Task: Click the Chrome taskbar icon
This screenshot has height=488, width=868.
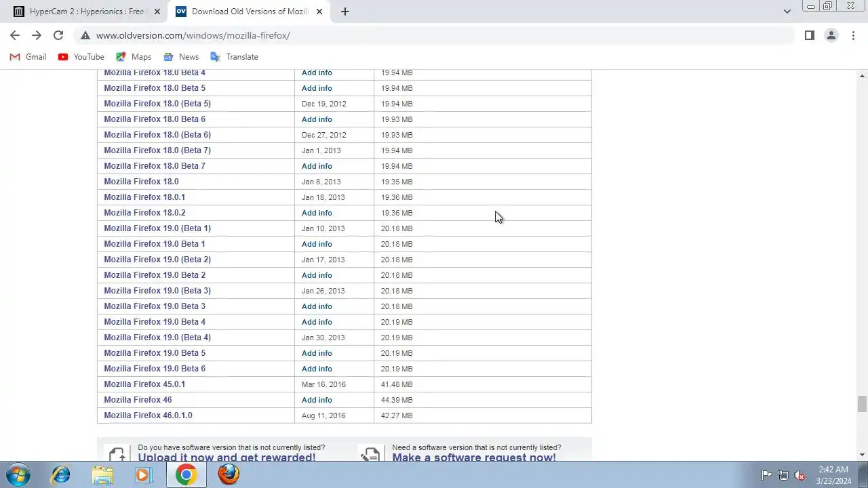Action: [186, 474]
